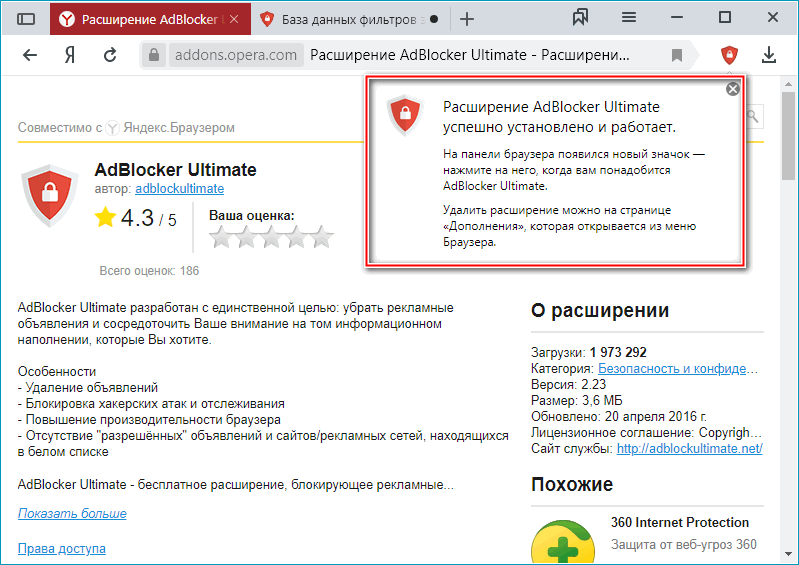Click the Размер: 3,6 МБ line
This screenshot has height=565, width=799.
coord(576,400)
